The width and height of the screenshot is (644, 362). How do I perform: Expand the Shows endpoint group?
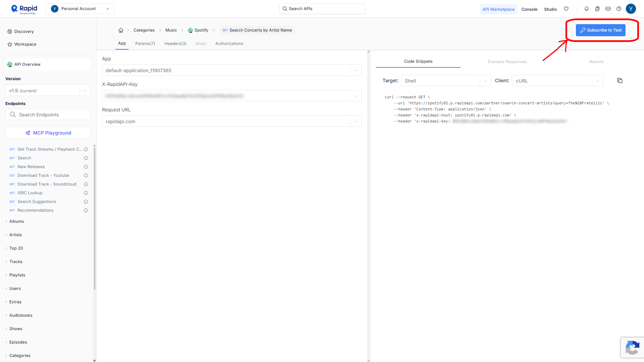[16, 329]
